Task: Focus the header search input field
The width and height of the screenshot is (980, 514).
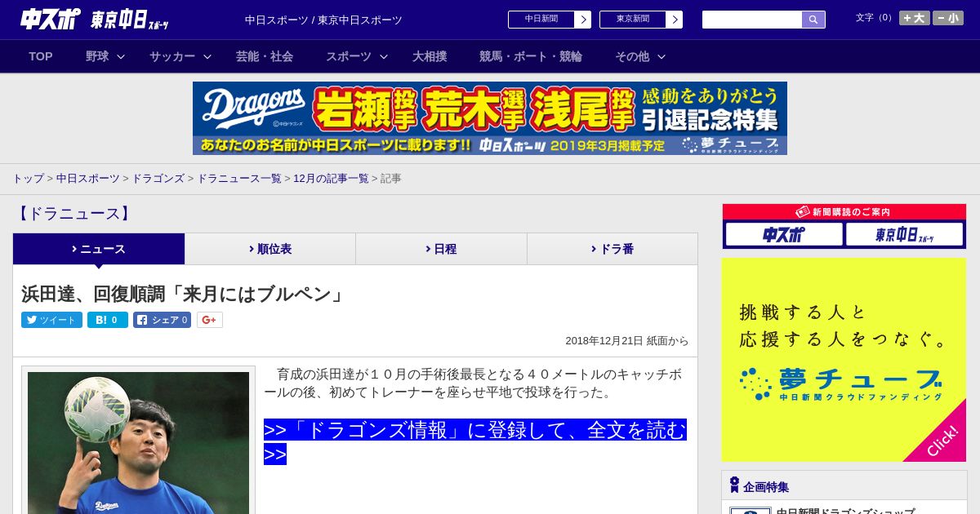Action: [752, 20]
